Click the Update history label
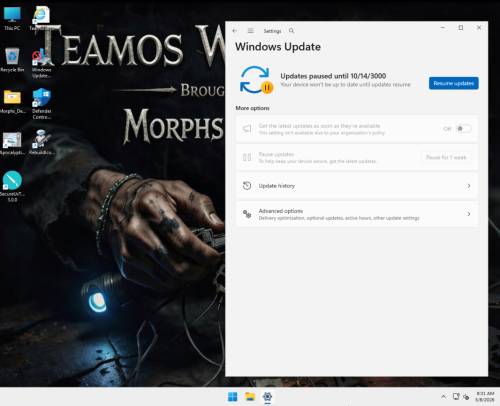This screenshot has height=406, width=500. coord(277,186)
